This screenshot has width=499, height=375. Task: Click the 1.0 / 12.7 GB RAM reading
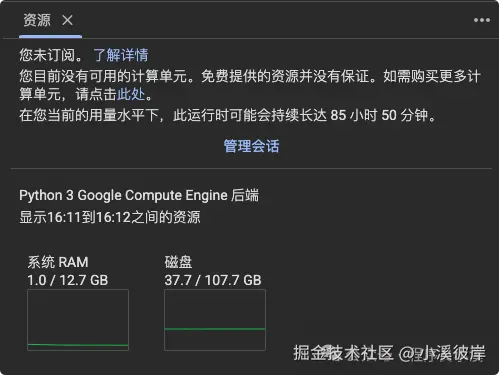pyautogui.click(x=68, y=280)
